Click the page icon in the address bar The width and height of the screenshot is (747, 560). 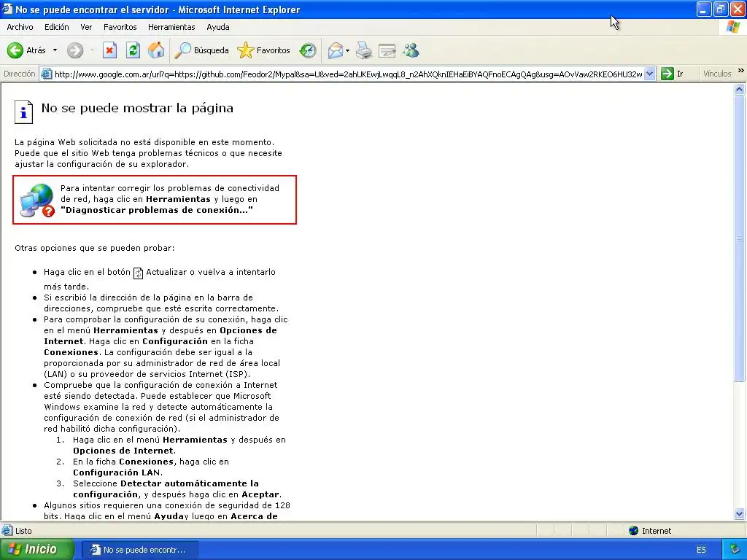tap(46, 74)
